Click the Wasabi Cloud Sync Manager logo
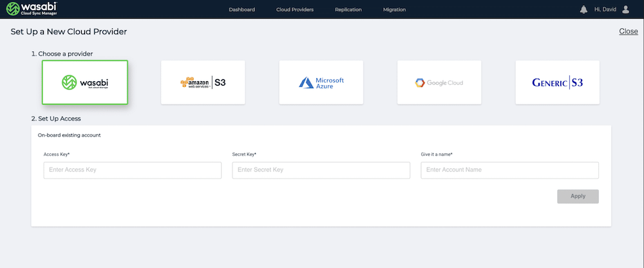Viewport: 644px width, 268px height. (x=32, y=9)
